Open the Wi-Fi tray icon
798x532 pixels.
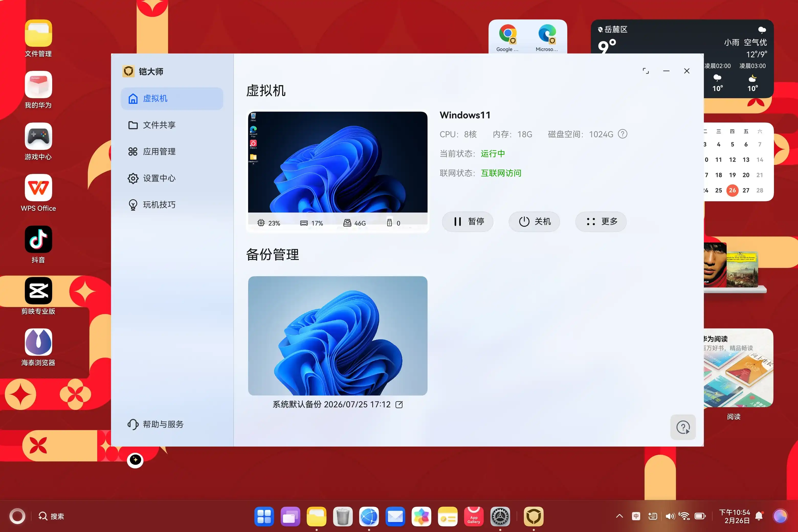[684, 516]
